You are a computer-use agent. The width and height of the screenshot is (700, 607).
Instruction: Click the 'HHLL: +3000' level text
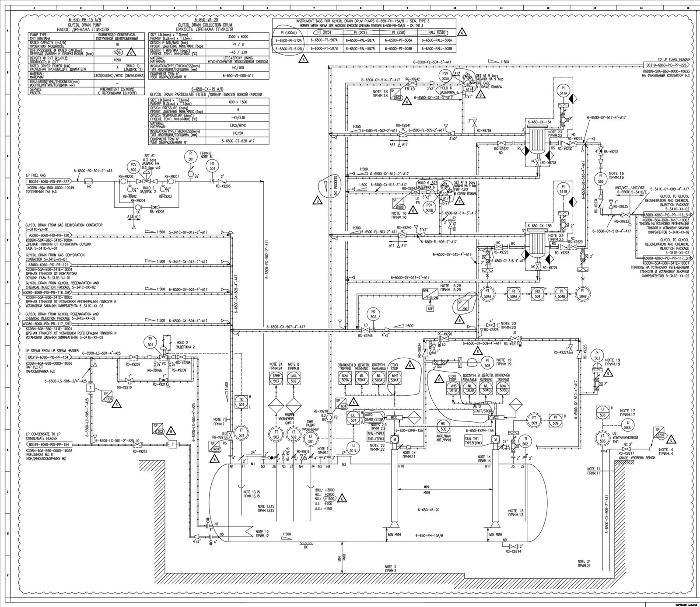[x=325, y=490]
